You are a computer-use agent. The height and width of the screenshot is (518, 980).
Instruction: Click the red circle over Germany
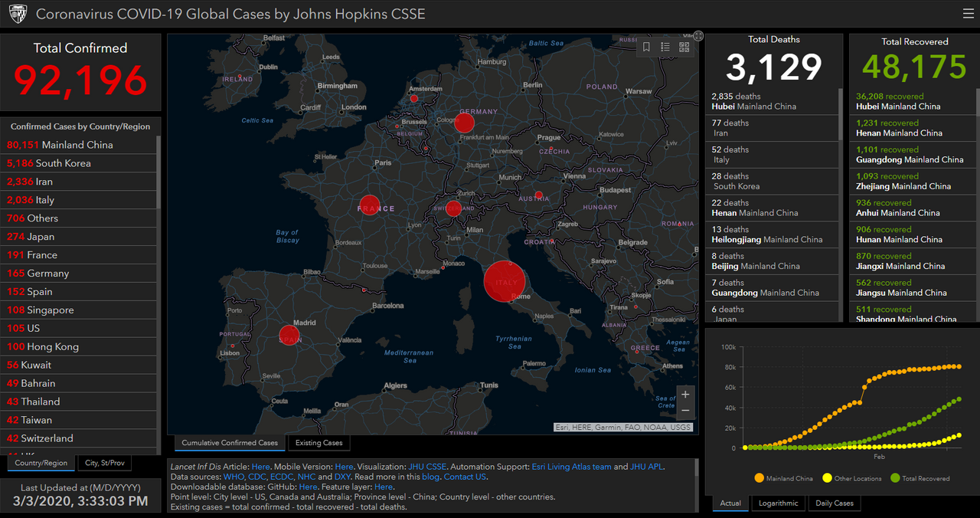[465, 123]
